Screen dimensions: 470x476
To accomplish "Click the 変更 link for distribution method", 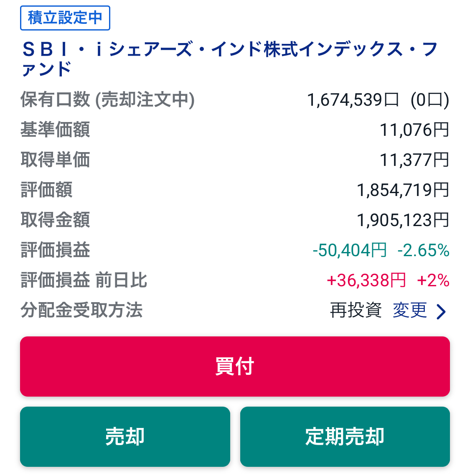I will [410, 311].
